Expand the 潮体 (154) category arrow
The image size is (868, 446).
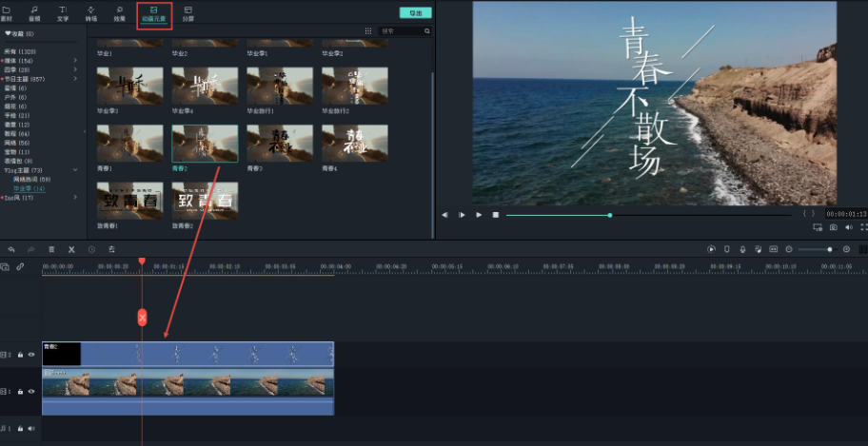(75, 60)
